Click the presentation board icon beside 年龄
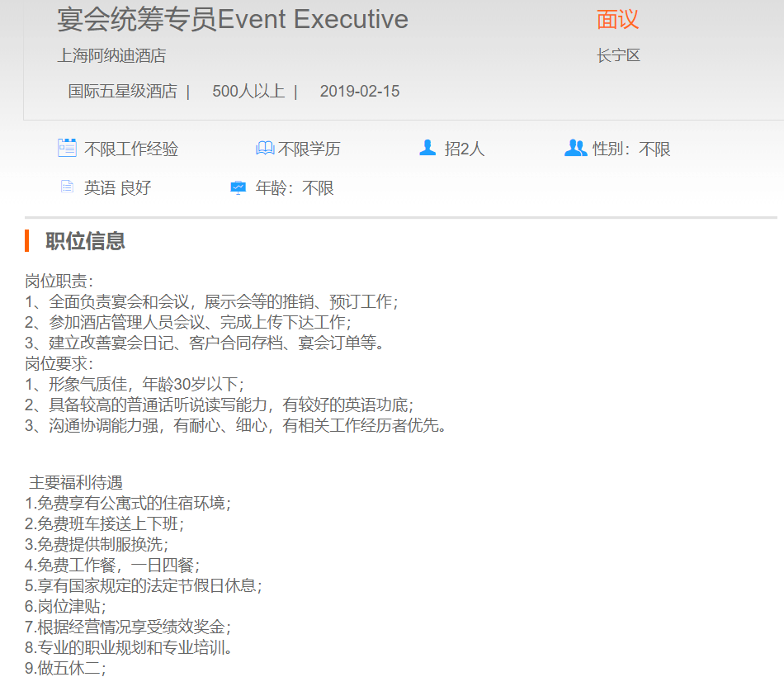The image size is (784, 677). coord(238,187)
